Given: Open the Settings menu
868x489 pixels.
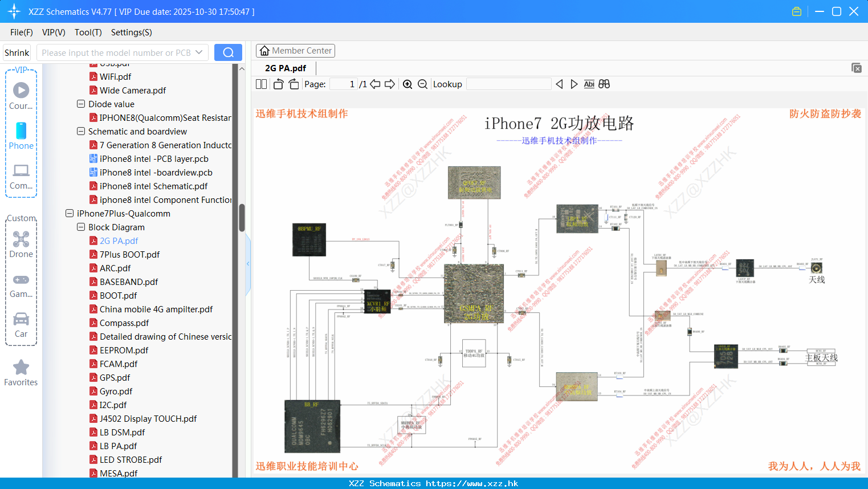Looking at the screenshot, I should pos(132,32).
